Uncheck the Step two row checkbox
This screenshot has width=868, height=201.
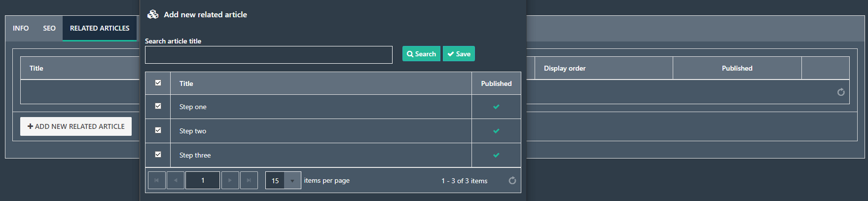point(158,130)
